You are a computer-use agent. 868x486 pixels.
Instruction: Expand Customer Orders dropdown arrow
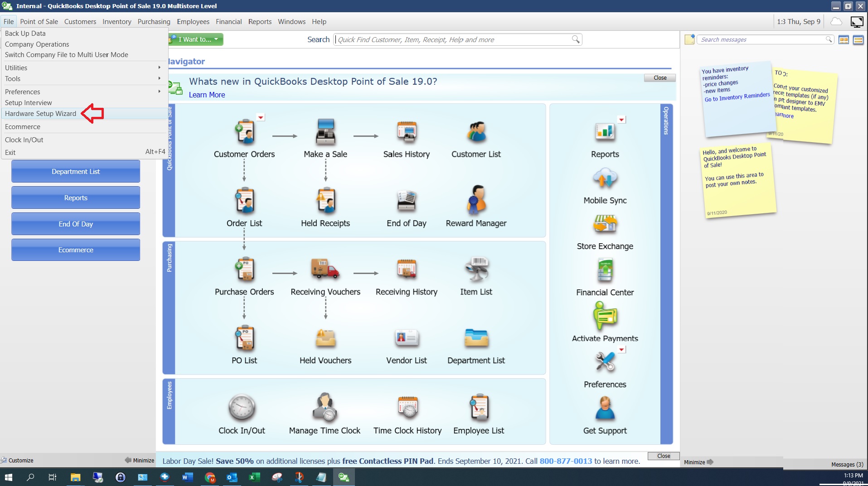click(261, 117)
